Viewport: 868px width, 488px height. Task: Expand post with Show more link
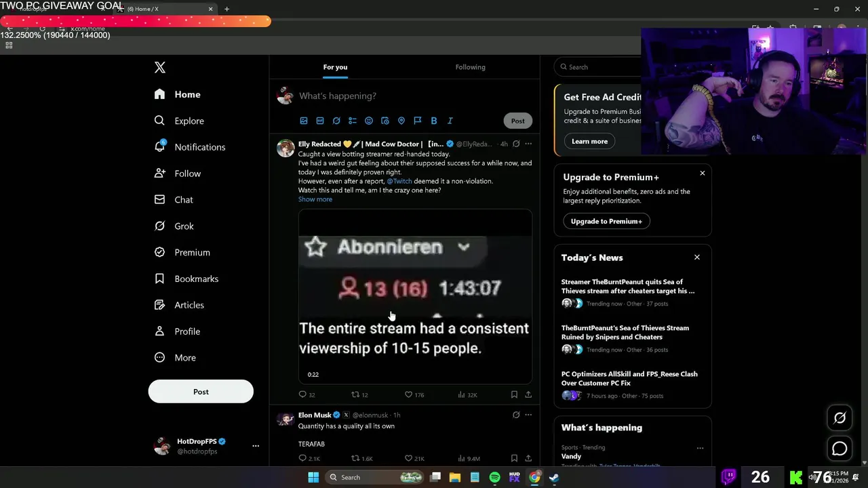[315, 199]
